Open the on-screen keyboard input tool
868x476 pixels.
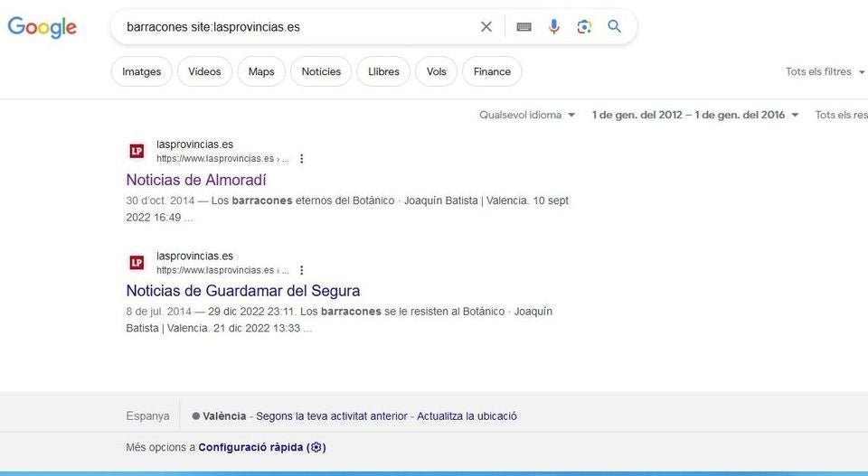(524, 27)
